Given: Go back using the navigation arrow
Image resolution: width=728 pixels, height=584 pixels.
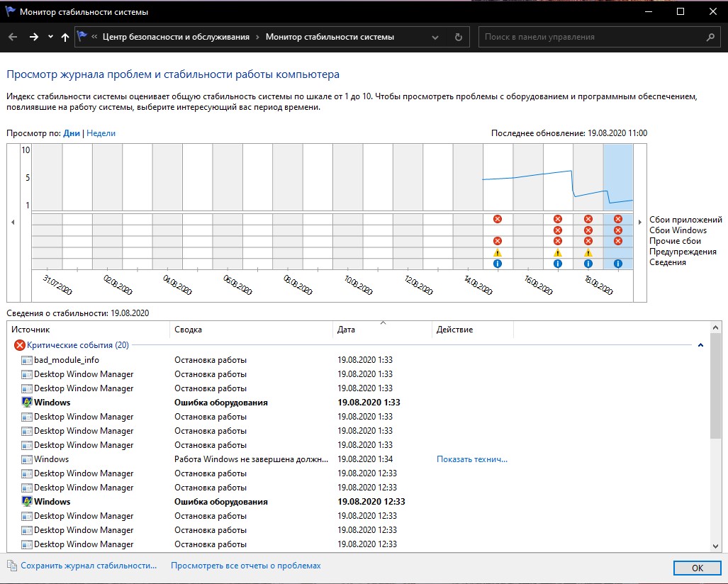Looking at the screenshot, I should click(13, 37).
